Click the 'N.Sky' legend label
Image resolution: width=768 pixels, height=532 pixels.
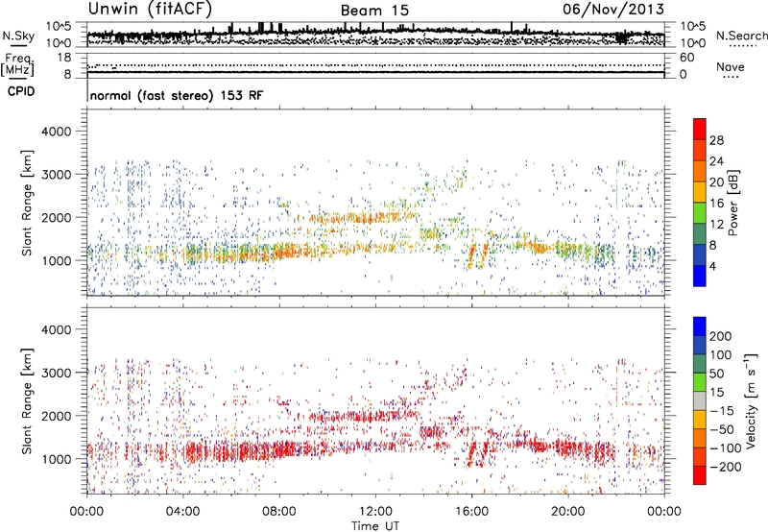pos(18,36)
